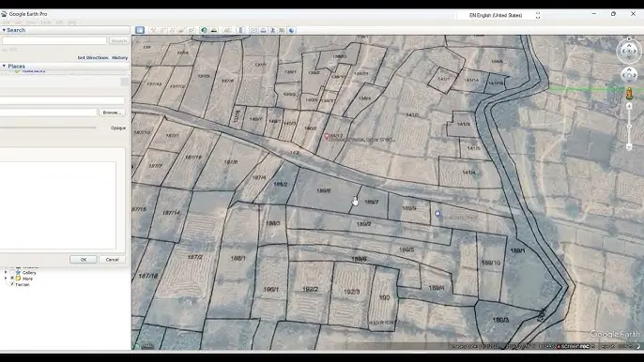This screenshot has width=644, height=362.
Task: Choose the Add Image Overlay tool
Action: click(x=181, y=30)
